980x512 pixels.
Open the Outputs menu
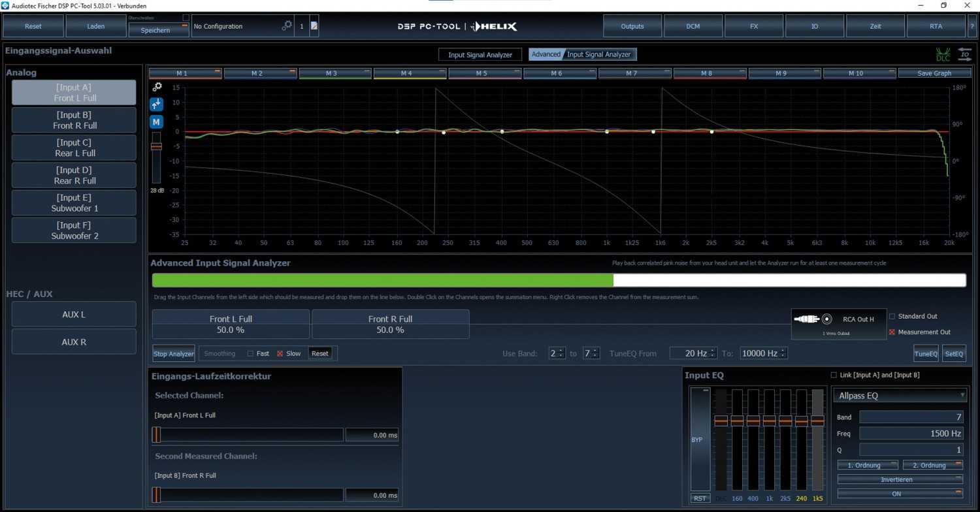(632, 26)
